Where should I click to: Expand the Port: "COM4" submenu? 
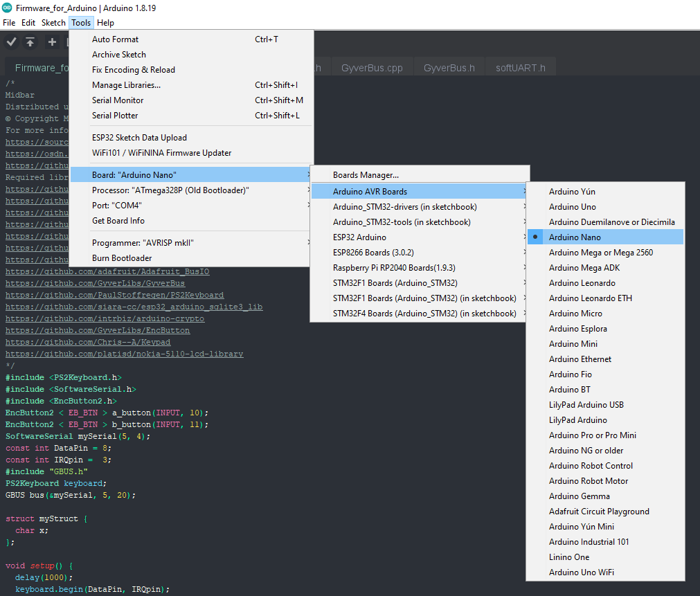click(x=190, y=206)
